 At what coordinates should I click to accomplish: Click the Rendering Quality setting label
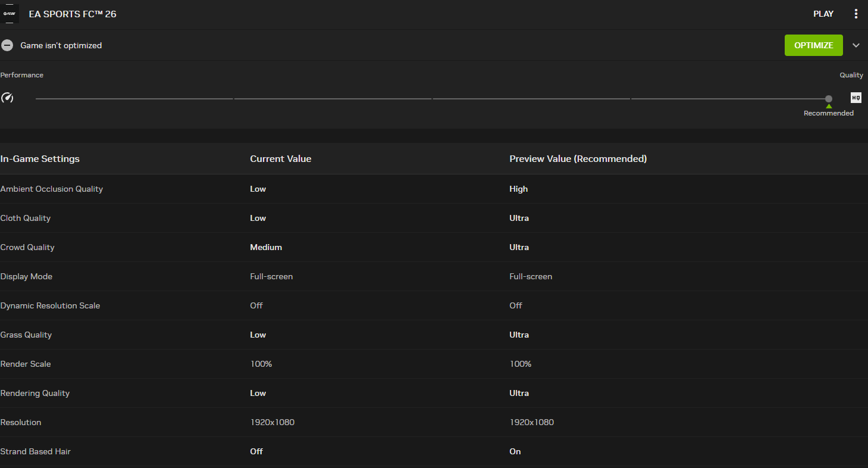click(x=35, y=393)
